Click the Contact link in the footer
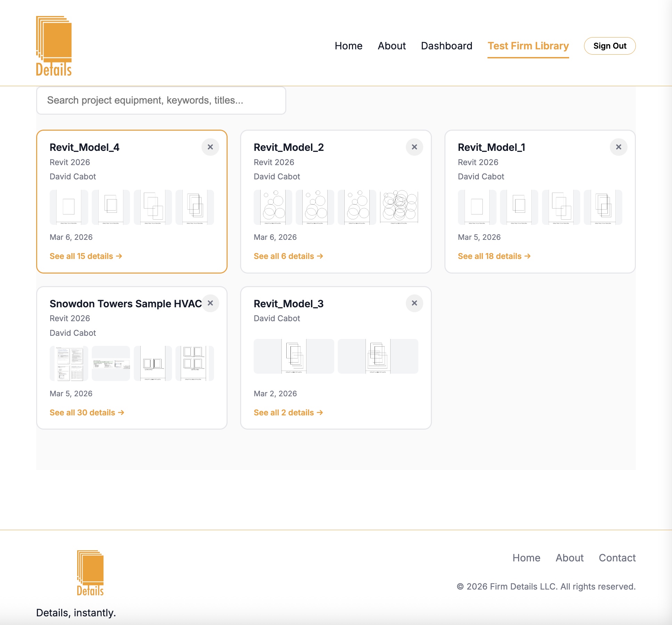 coord(617,558)
